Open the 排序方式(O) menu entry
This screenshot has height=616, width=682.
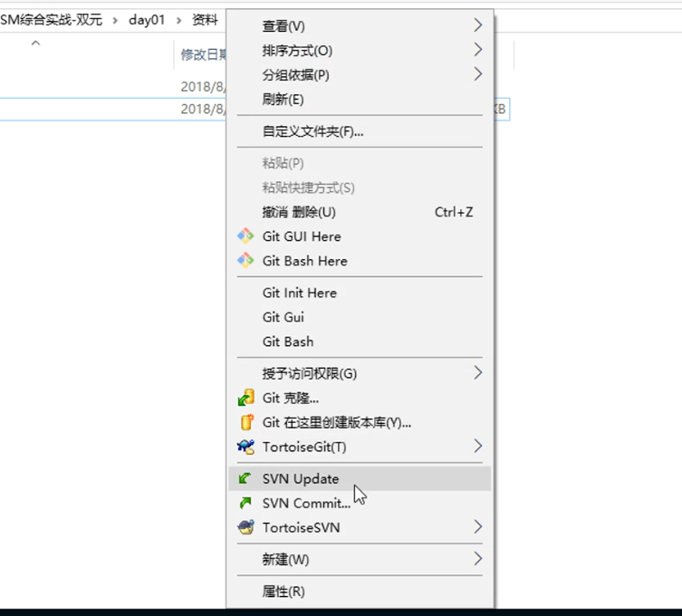pos(360,51)
